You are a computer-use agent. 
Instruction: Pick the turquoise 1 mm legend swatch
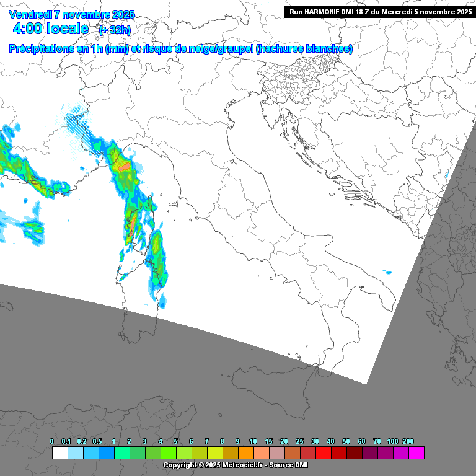click(122, 453)
